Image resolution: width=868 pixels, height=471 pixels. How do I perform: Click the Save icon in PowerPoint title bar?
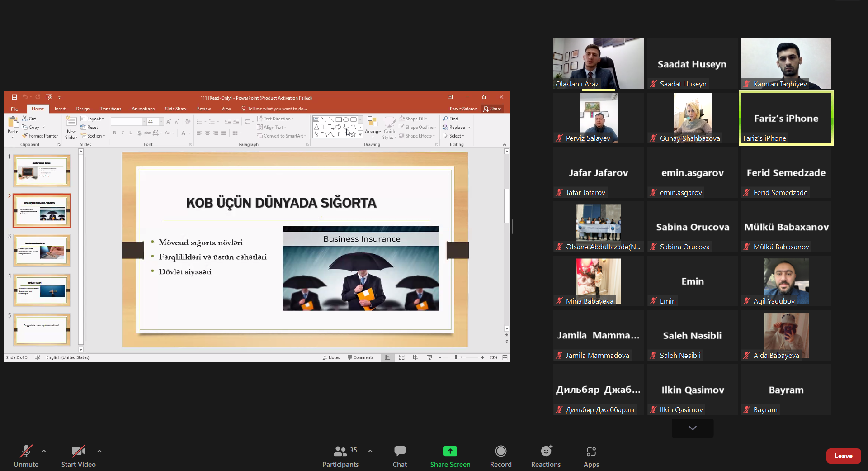pyautogui.click(x=14, y=97)
